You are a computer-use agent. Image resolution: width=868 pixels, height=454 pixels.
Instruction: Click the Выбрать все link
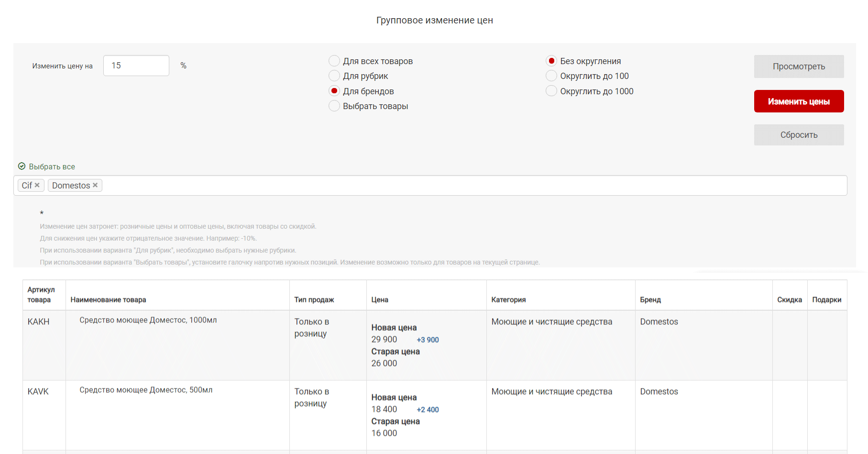click(x=52, y=166)
